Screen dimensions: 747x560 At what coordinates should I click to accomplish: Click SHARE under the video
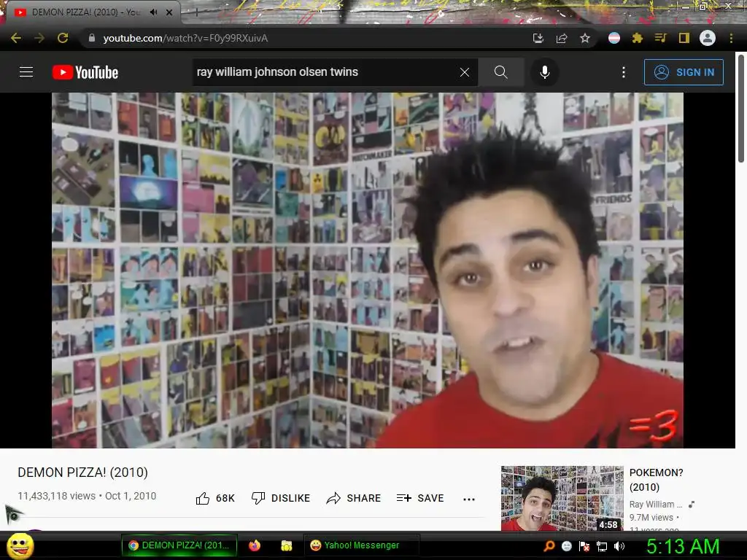pyautogui.click(x=354, y=498)
